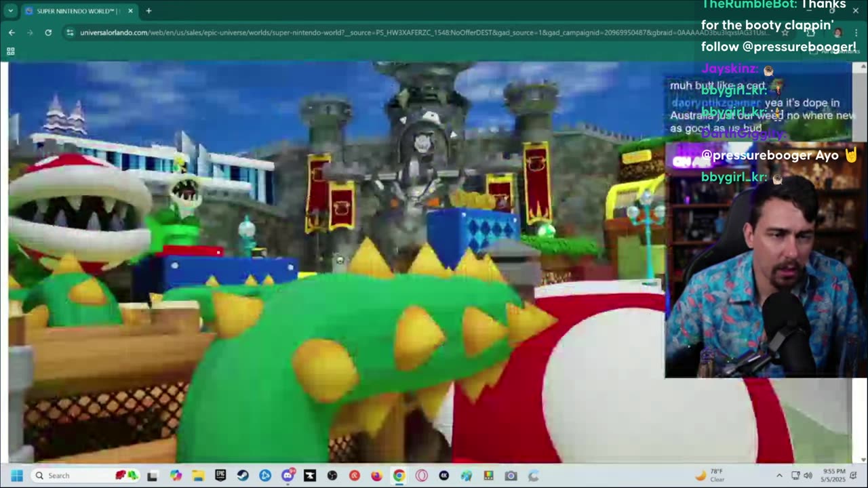
Task: Launch Copilot from the taskbar
Action: tap(176, 476)
